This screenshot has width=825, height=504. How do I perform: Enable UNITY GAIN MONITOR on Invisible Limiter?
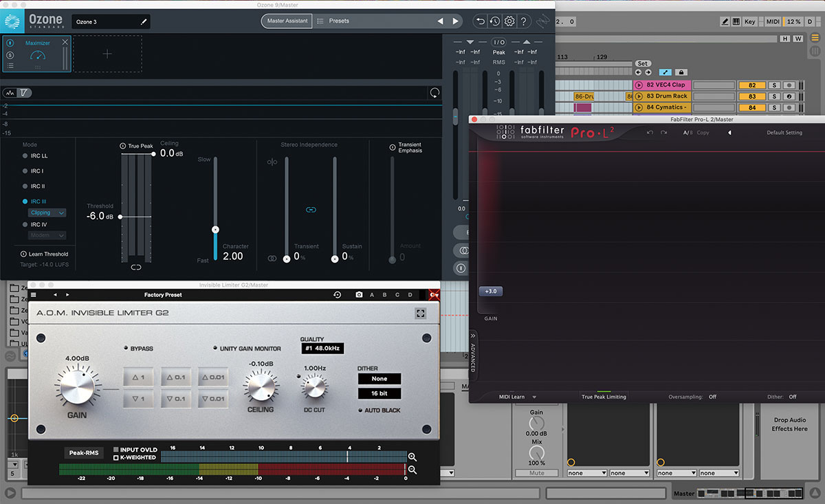[215, 349]
